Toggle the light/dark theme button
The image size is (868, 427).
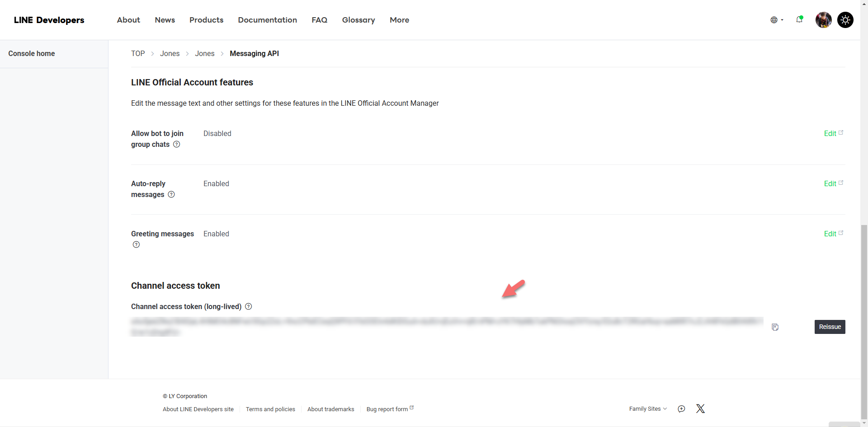845,20
